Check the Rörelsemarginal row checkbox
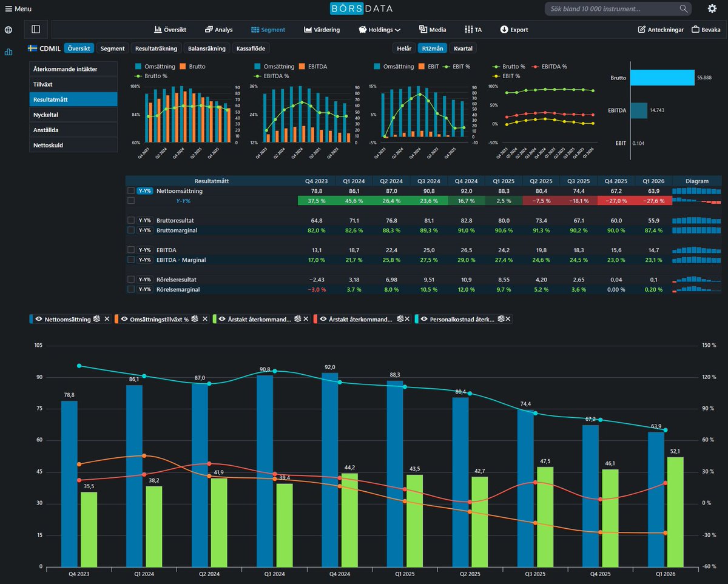Screen dimensions: 728x584 [x=131, y=289]
